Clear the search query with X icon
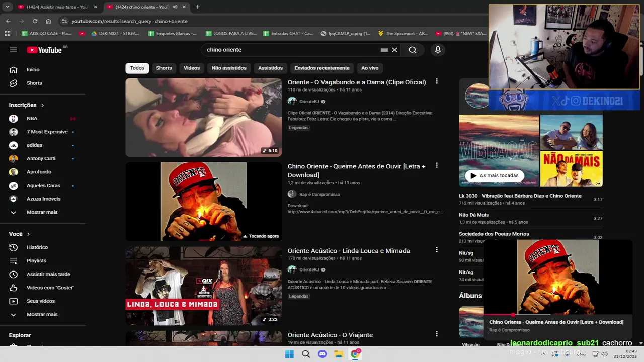The width and height of the screenshot is (644, 362). click(x=394, y=50)
